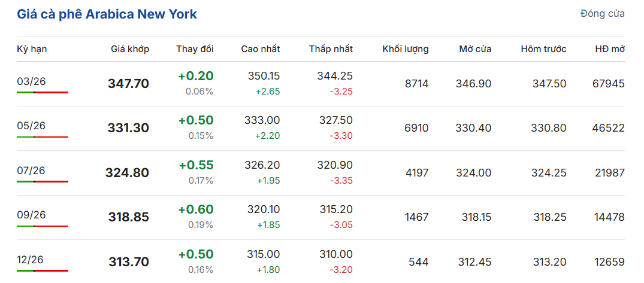644x283 pixels.
Task: Click the price range bar under 03/26
Action: click(x=42, y=93)
